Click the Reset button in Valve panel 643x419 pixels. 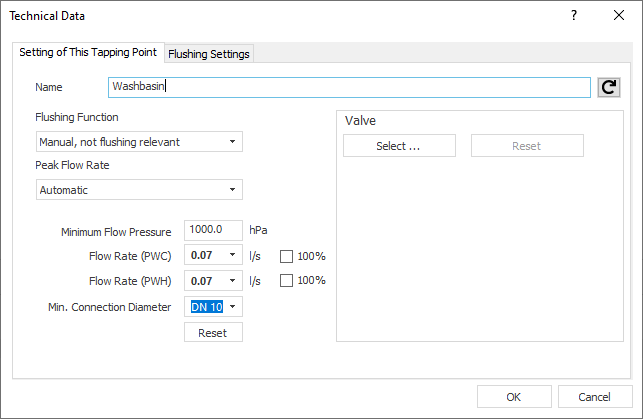[x=527, y=146]
